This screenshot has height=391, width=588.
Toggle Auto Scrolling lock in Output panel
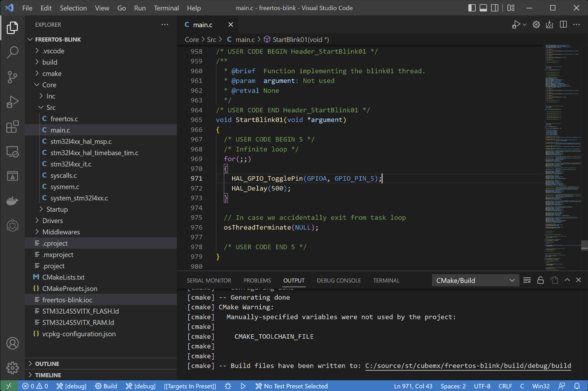(540, 280)
